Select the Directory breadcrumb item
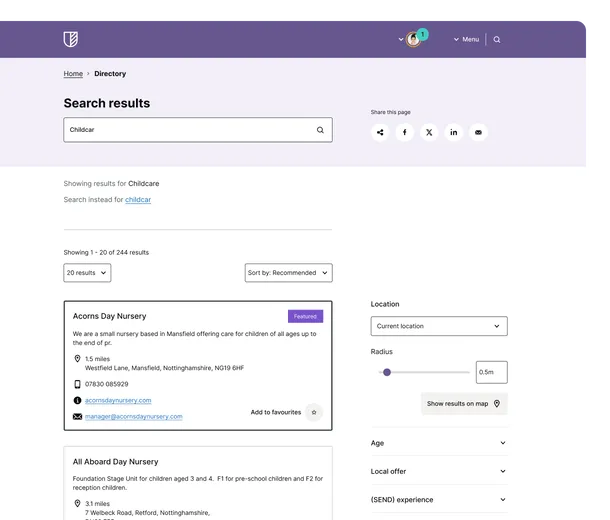This screenshot has height=520, width=610. (x=110, y=74)
